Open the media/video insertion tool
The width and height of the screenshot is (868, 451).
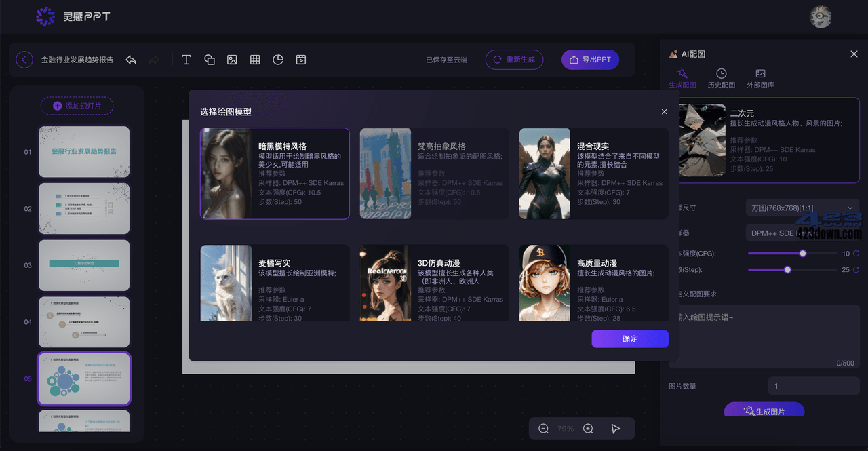(x=300, y=60)
